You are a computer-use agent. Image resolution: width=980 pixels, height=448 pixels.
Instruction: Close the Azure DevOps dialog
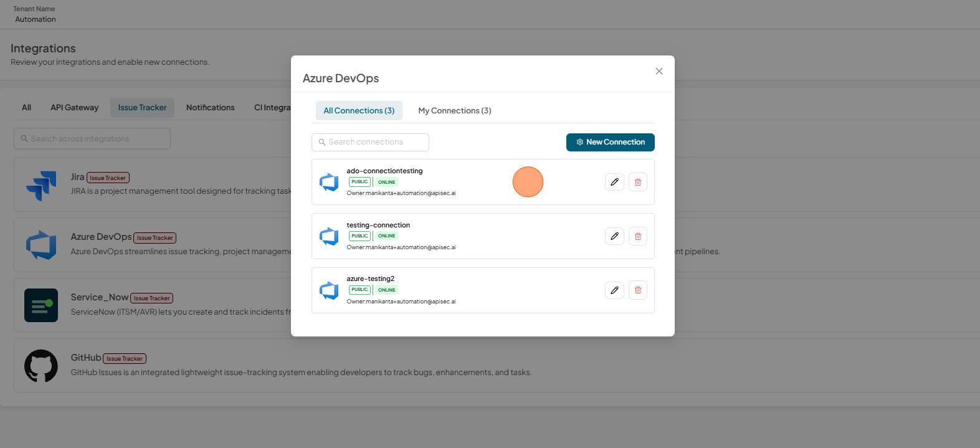pyautogui.click(x=659, y=71)
